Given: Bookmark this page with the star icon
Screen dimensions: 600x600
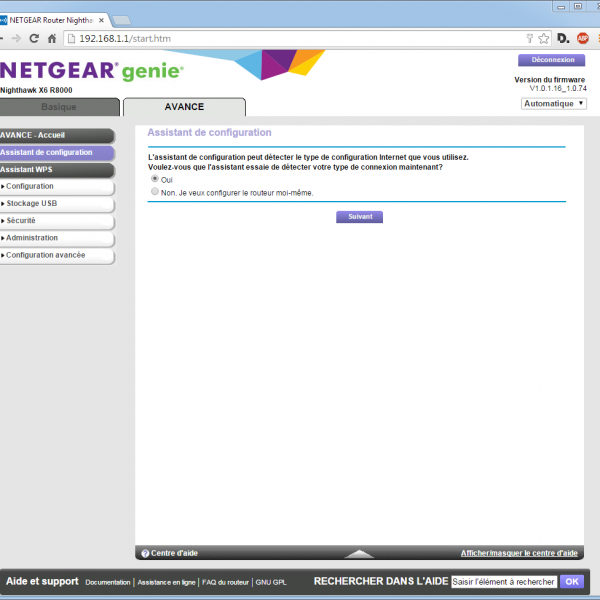Looking at the screenshot, I should [x=543, y=38].
